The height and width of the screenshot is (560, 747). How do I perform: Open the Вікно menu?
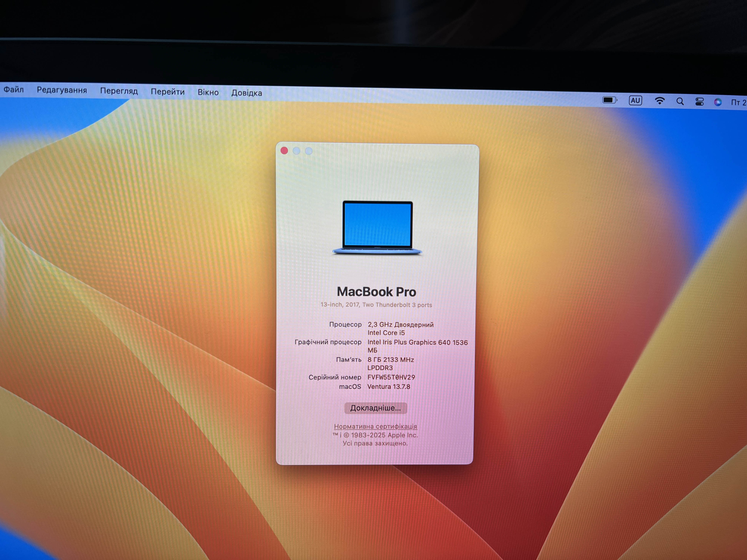pos(208,92)
